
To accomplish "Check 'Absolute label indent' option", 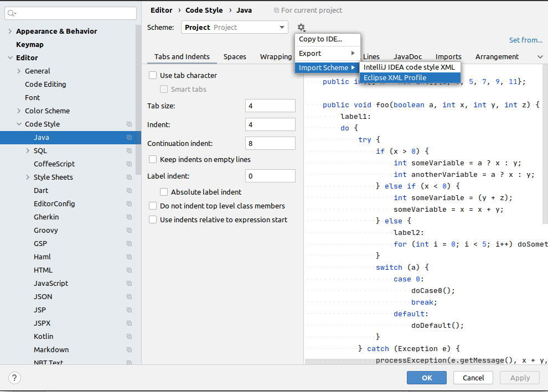I will [163, 192].
